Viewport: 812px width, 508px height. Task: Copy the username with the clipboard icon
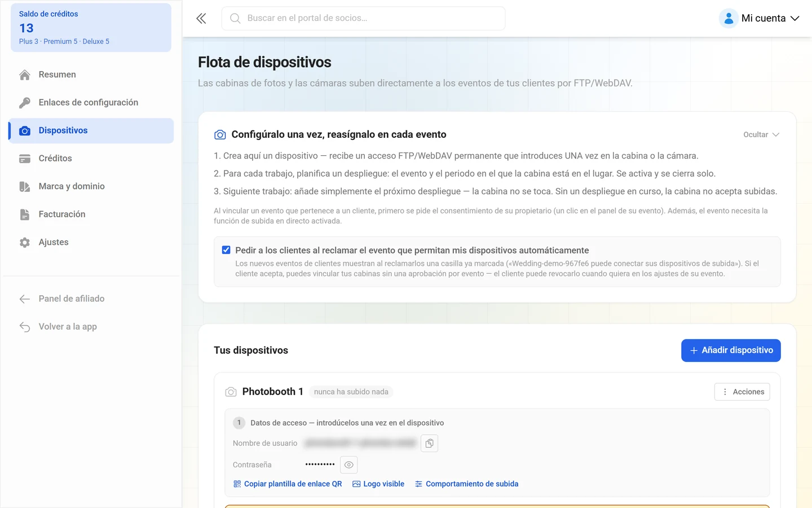[x=429, y=444]
